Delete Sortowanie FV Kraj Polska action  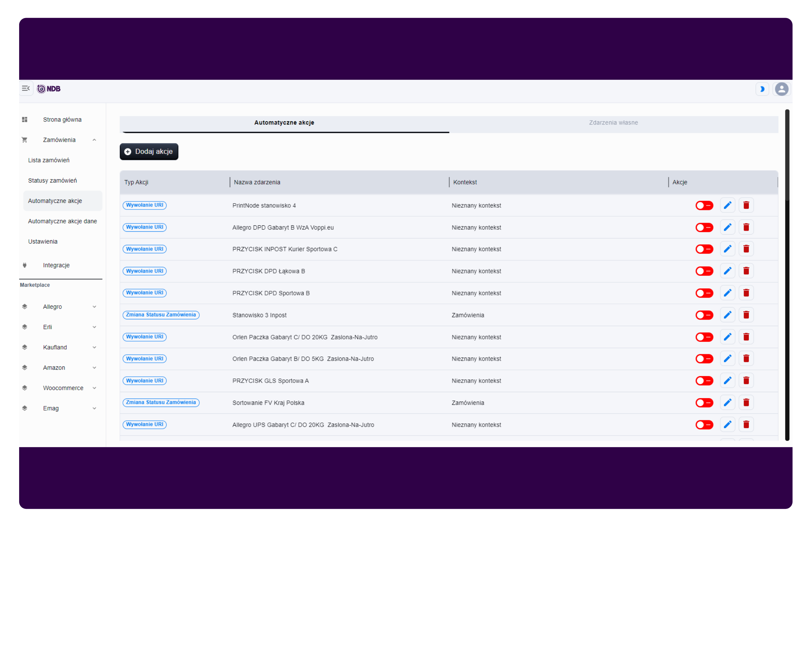[x=746, y=403]
